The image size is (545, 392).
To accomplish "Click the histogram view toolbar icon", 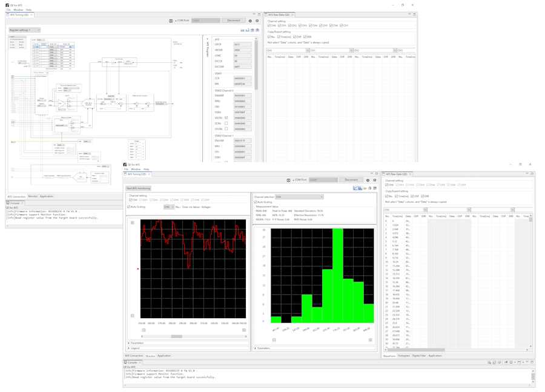I will click(360, 188).
